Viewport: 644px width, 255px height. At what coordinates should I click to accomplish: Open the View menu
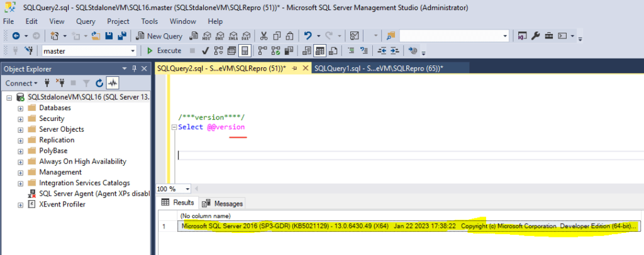pos(57,21)
